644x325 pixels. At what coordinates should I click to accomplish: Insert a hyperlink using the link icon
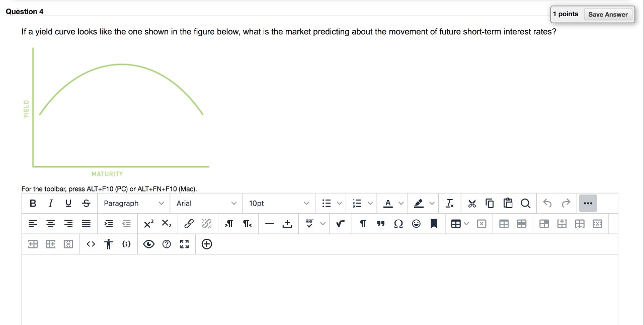click(x=189, y=223)
